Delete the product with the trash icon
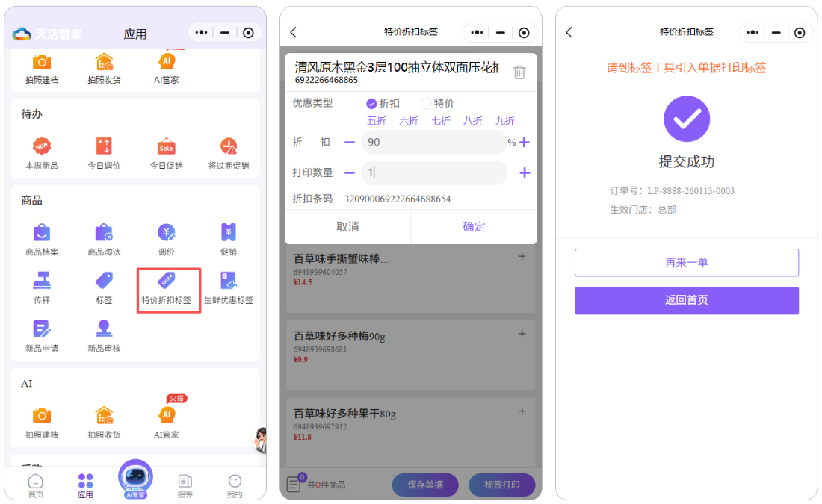Image resolution: width=822 pixels, height=504 pixels. (519, 72)
